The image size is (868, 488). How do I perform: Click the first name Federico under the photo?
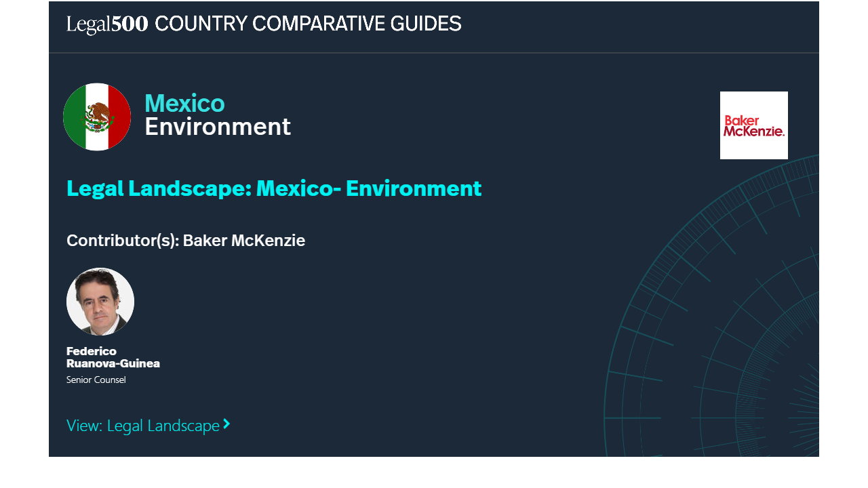(x=92, y=351)
